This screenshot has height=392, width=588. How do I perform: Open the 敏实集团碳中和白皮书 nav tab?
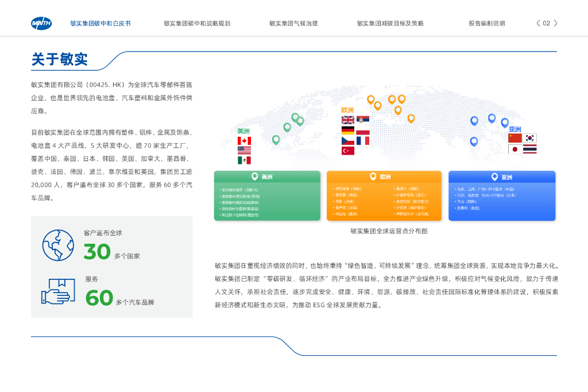point(100,24)
